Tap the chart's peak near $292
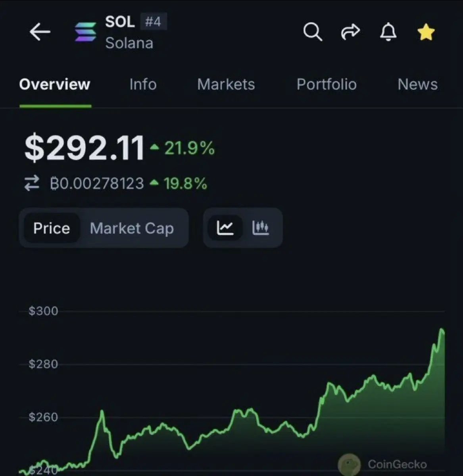 click(x=442, y=330)
